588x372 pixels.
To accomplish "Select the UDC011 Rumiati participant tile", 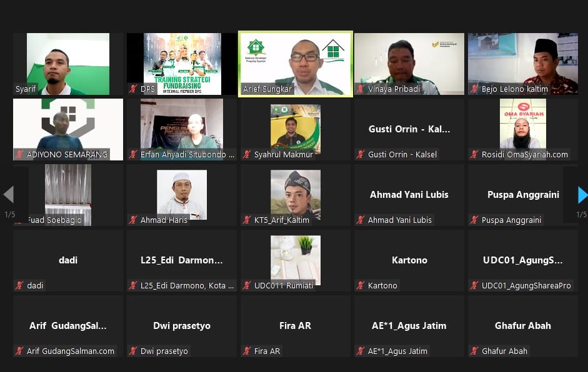I will point(296,261).
